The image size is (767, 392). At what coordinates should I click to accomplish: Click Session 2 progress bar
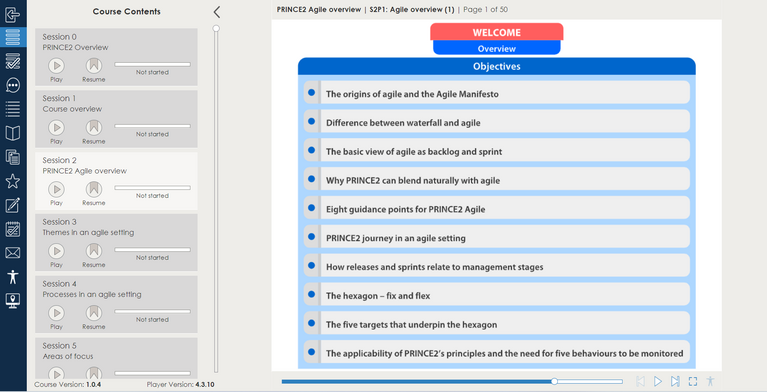pos(153,187)
